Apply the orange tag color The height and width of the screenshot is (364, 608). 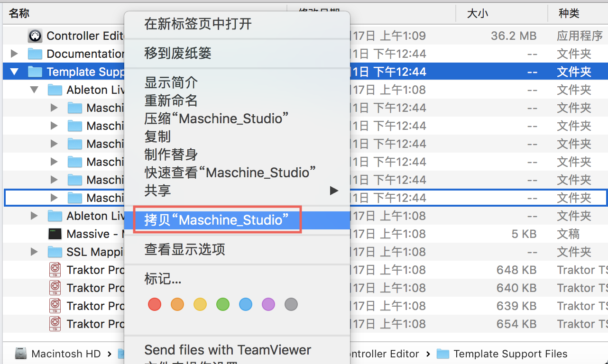point(177,304)
